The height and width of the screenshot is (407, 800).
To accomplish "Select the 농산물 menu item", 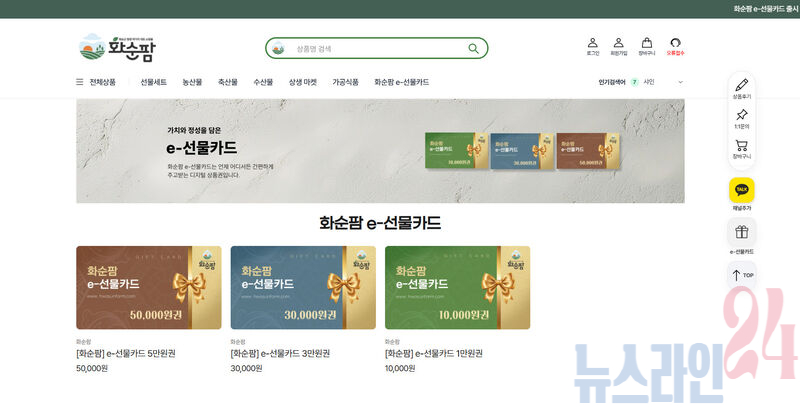I will tap(192, 82).
